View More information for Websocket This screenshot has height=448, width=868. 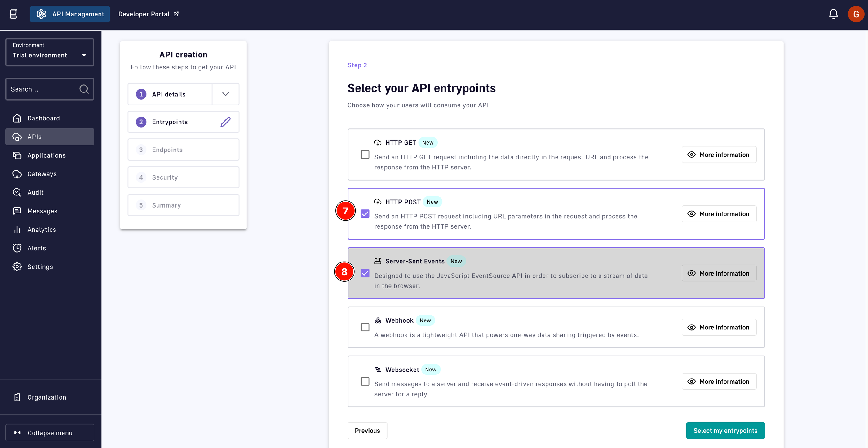point(719,381)
